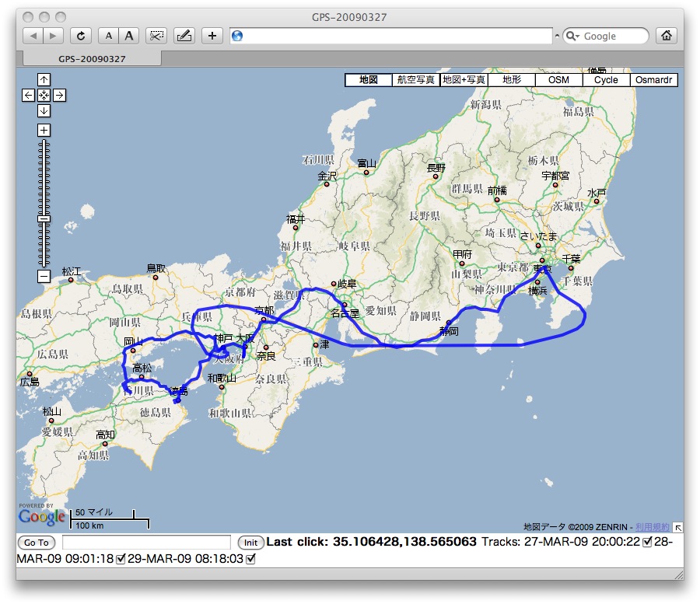Click the globe icon in the address bar
700x604 pixels.
pyautogui.click(x=237, y=36)
